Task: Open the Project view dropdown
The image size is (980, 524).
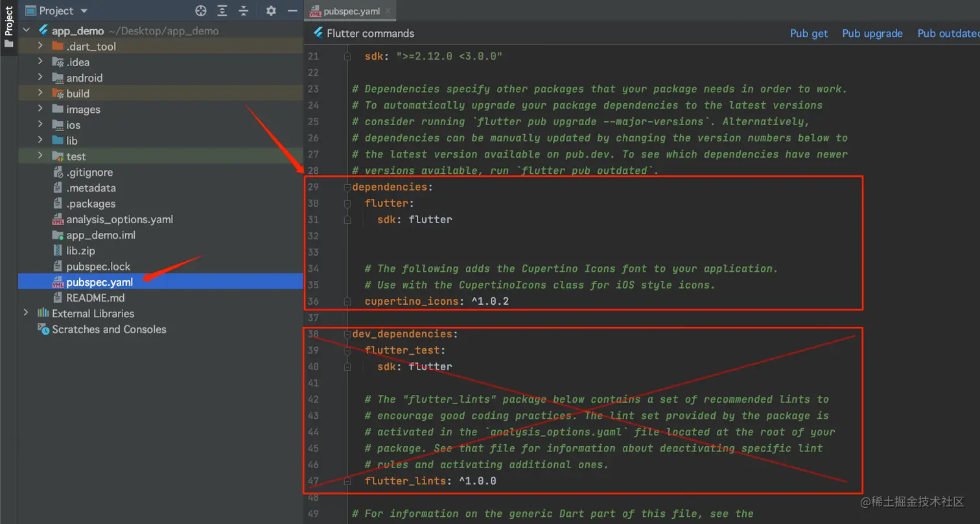Action: pos(85,11)
